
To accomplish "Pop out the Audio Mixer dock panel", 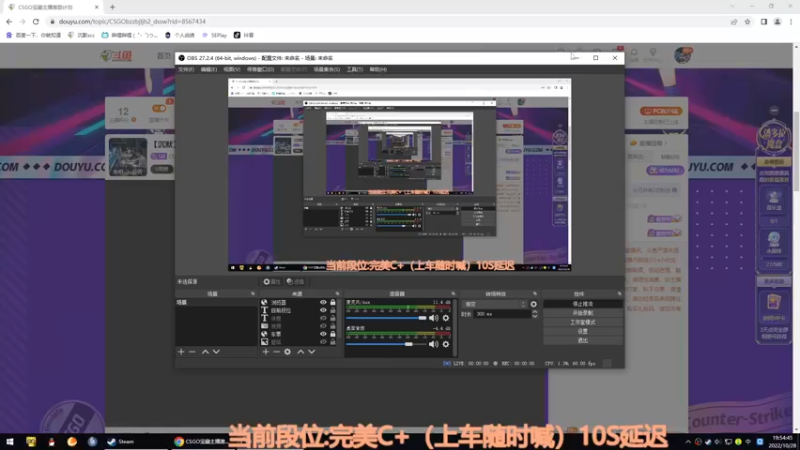I will click(453, 294).
